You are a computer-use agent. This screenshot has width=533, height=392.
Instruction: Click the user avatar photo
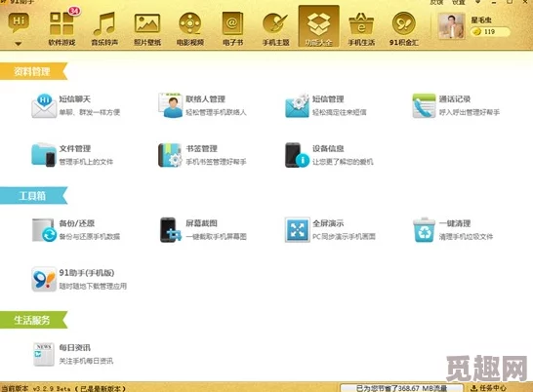coord(451,26)
